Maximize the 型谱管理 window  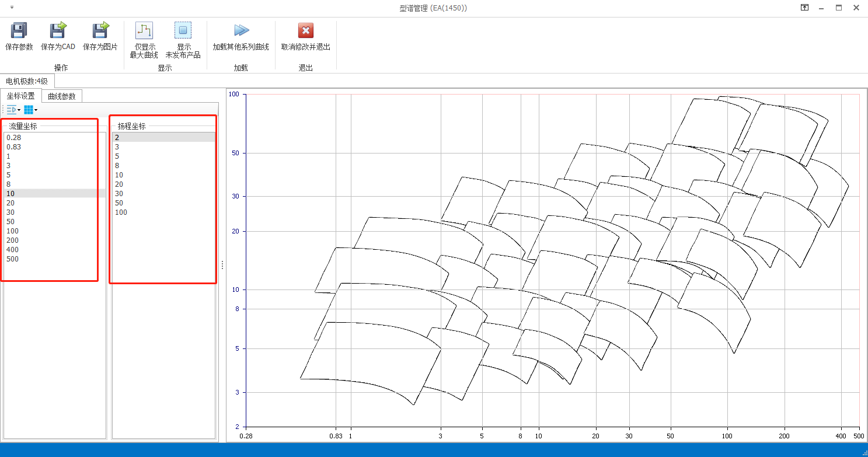click(839, 8)
